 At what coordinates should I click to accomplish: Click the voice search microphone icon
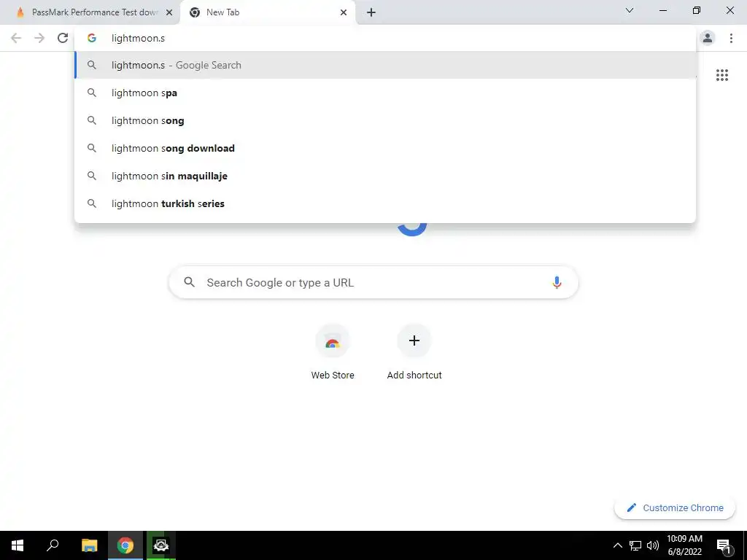(557, 282)
